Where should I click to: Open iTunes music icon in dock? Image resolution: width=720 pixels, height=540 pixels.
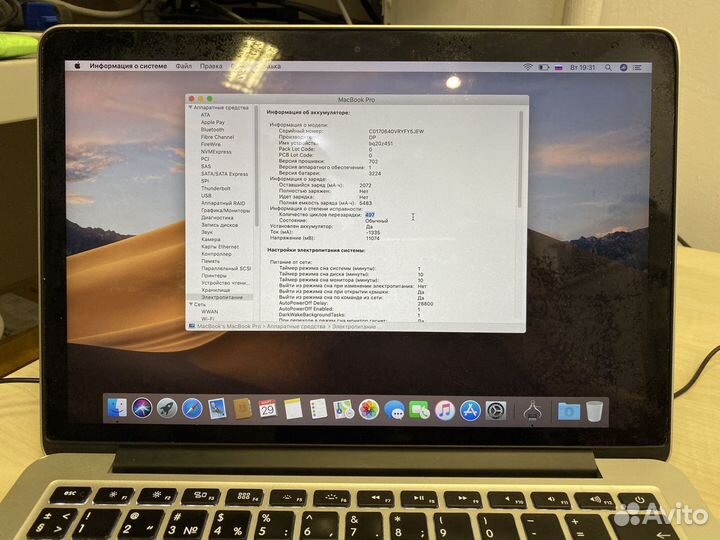click(x=444, y=411)
